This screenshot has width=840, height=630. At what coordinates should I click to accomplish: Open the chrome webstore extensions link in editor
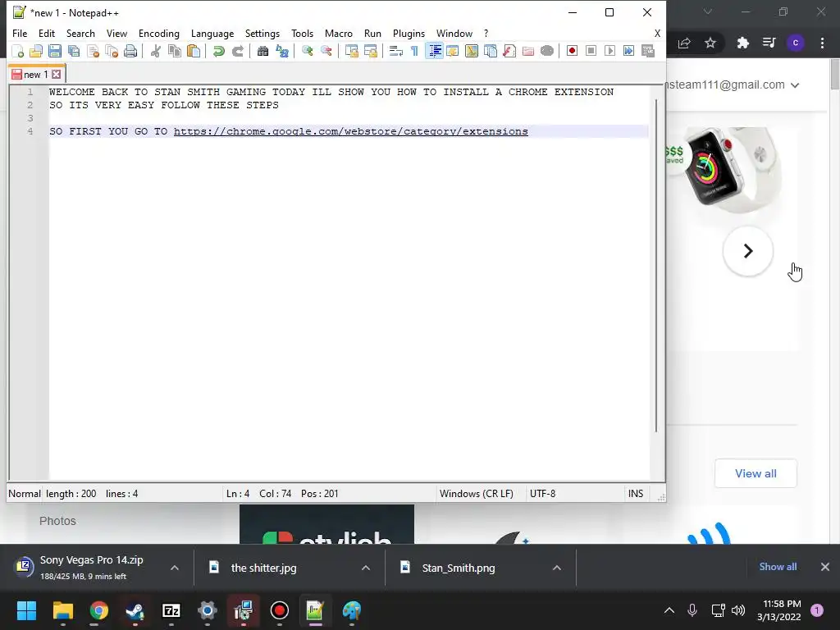click(351, 131)
